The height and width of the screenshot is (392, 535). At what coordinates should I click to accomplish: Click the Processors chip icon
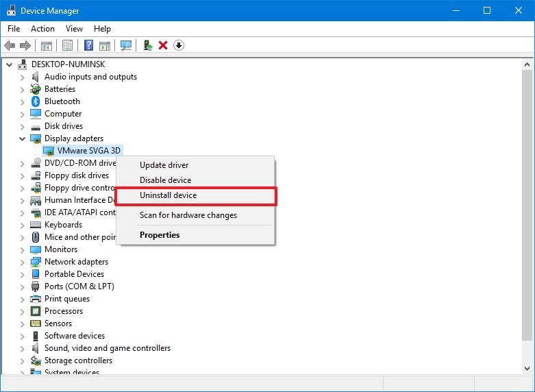36,311
